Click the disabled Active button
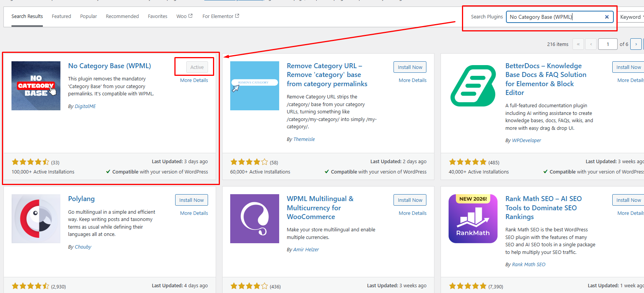 (x=197, y=67)
